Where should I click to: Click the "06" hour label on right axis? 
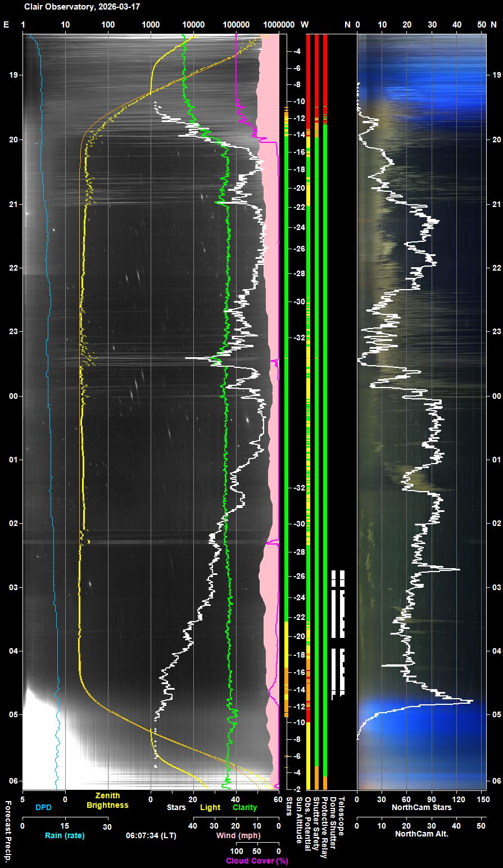click(497, 781)
